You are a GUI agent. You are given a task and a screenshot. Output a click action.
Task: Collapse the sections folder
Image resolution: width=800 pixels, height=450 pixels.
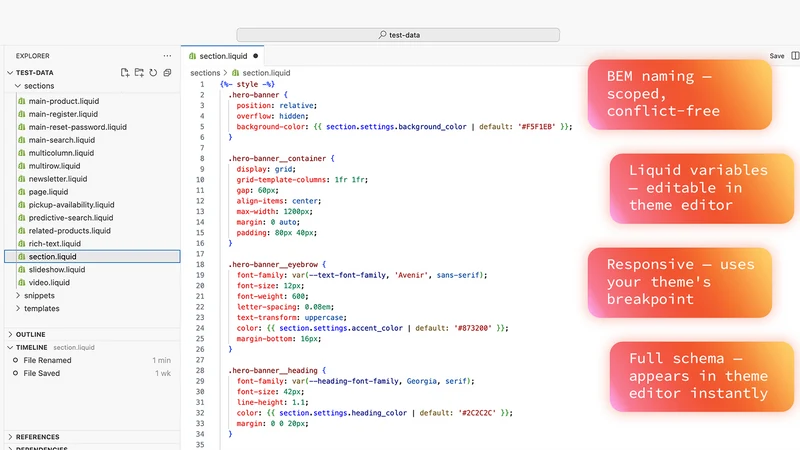[x=18, y=86]
